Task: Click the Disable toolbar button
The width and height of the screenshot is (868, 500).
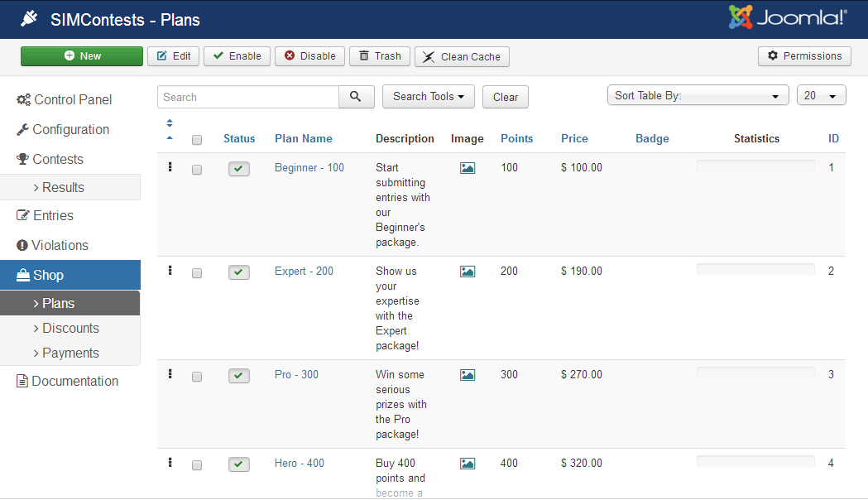Action: [310, 56]
